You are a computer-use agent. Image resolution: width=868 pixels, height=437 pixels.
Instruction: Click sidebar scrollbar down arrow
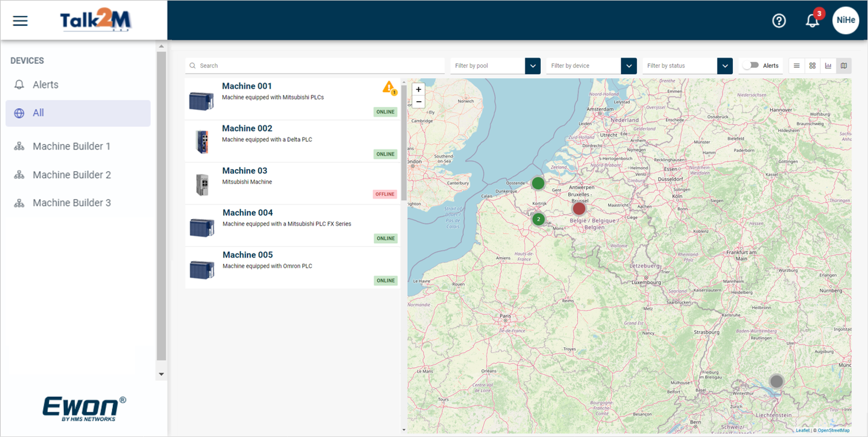point(161,374)
